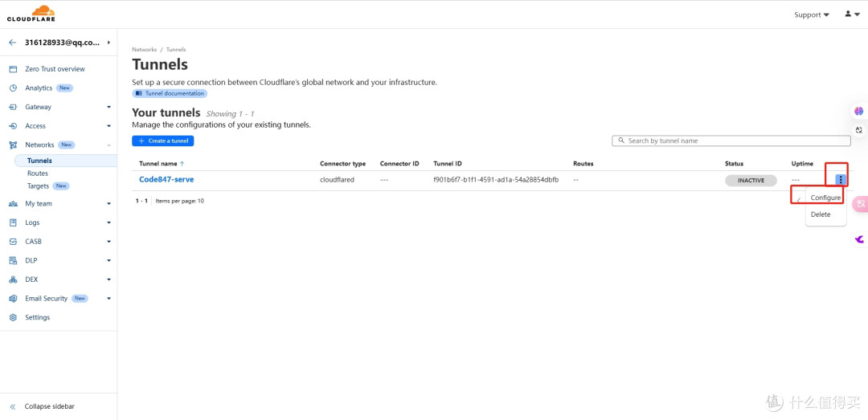Open the Tunnel documentation link
Image resolution: width=868 pixels, height=420 pixels.
(x=170, y=93)
